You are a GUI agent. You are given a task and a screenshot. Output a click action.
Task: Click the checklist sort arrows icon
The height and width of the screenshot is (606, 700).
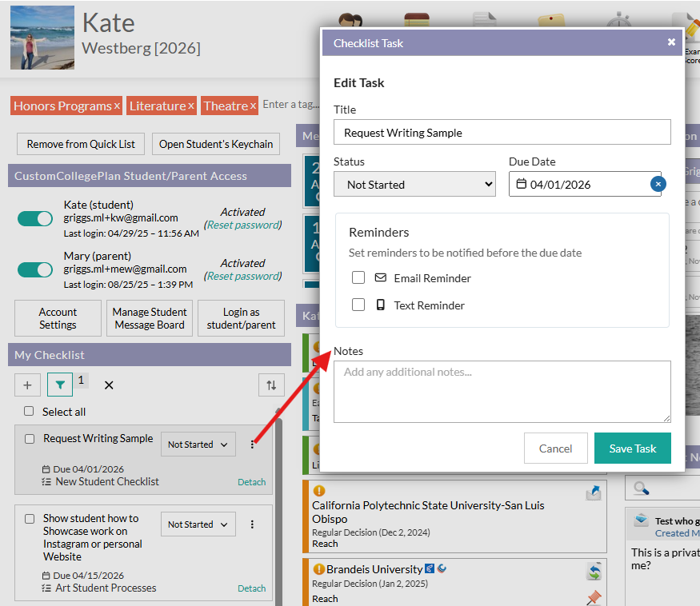tap(271, 385)
